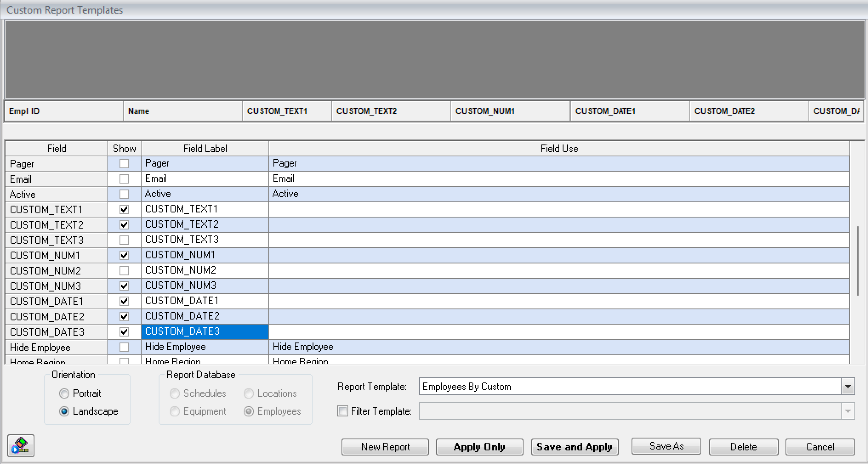
Task: Click the Field Use cell reading Active
Action: tap(559, 194)
